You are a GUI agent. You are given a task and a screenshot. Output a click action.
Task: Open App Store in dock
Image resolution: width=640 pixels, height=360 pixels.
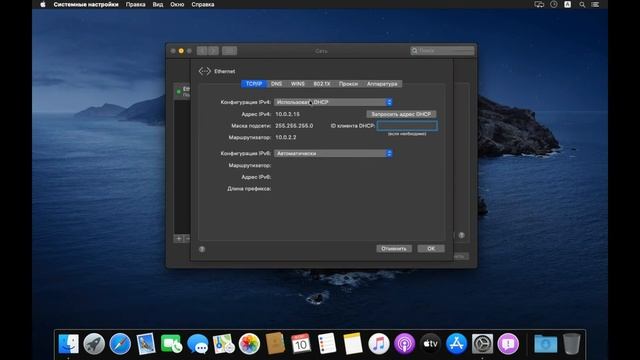[456, 344]
